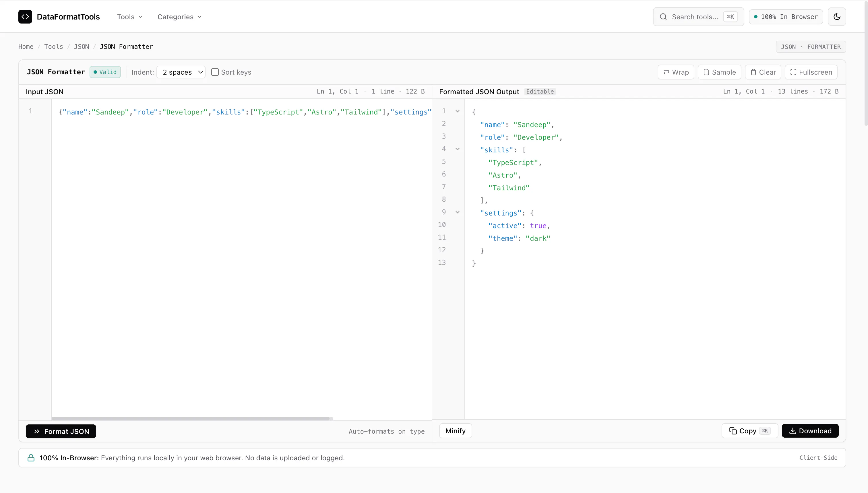Go to Home breadcrumb
This screenshot has width=868, height=493.
[26, 47]
